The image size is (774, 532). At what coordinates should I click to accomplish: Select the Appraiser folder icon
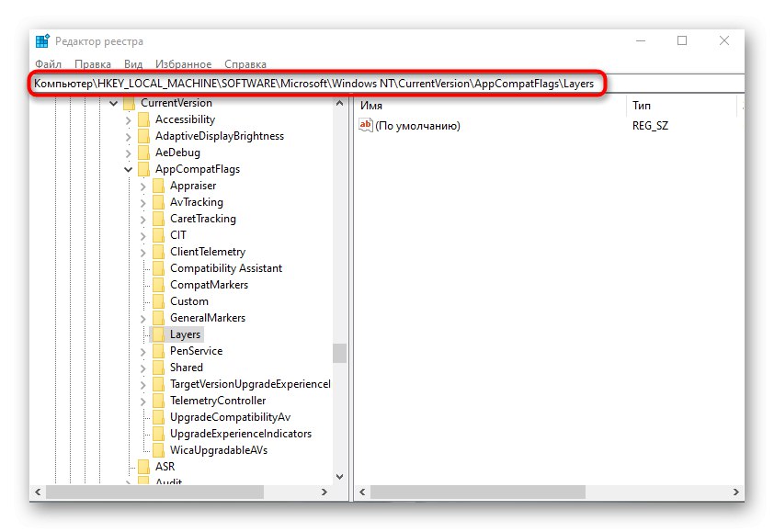point(158,186)
